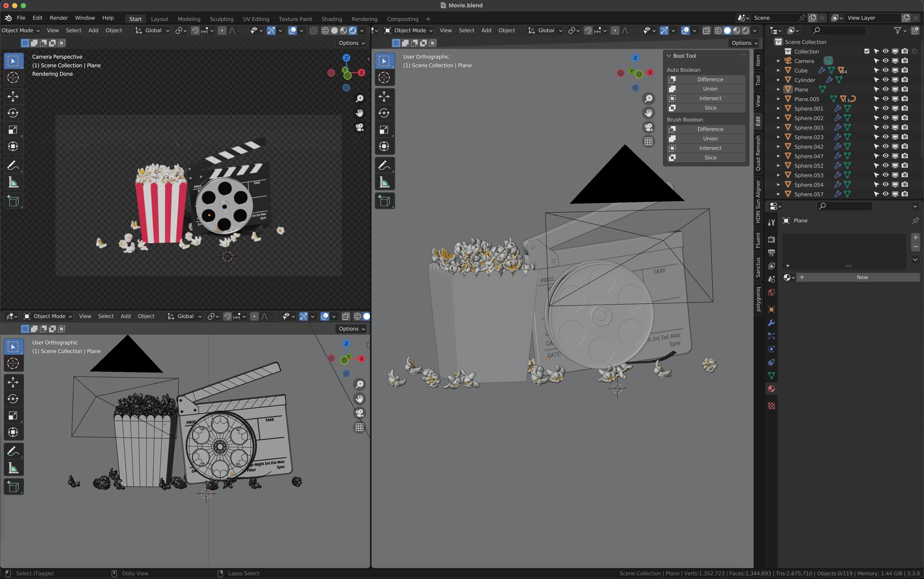The height and width of the screenshot is (579, 924).
Task: Uncheck Collection exclude checkbox
Action: pos(867,51)
